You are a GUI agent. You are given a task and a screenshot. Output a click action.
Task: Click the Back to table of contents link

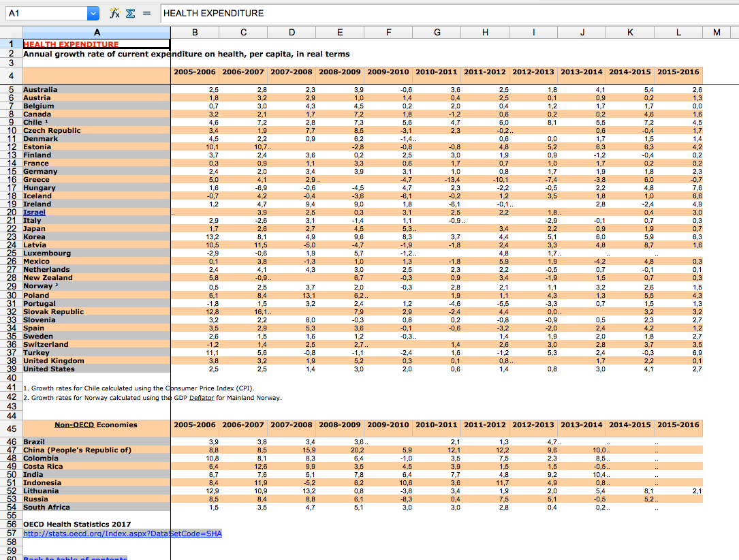coord(75,558)
